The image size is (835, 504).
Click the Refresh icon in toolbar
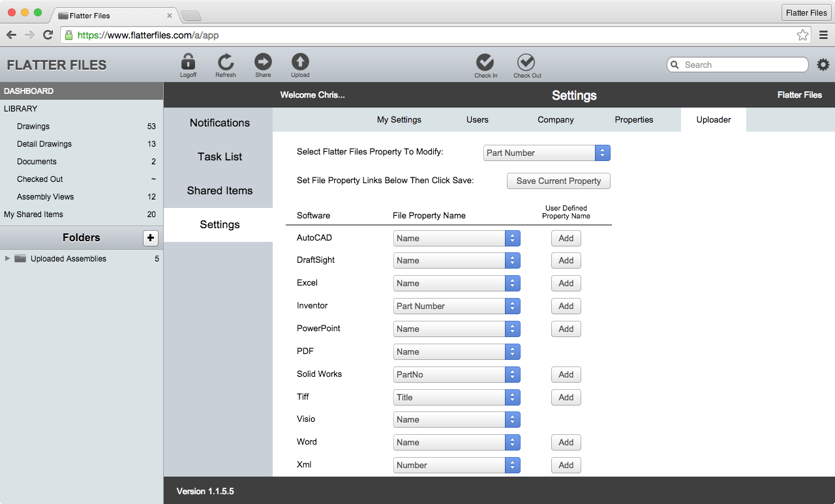226,62
